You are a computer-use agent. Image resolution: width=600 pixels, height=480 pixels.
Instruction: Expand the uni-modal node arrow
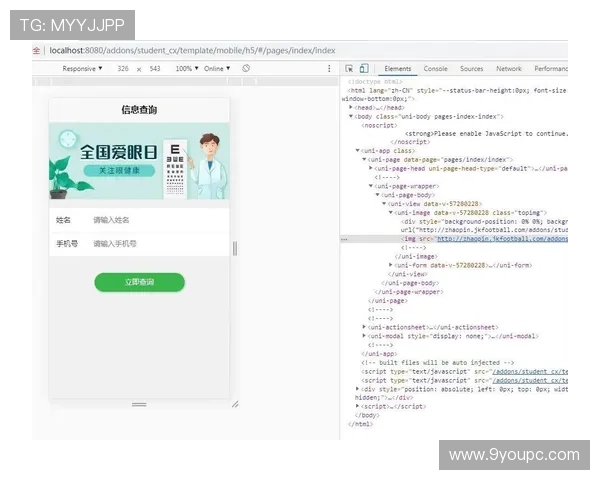click(364, 336)
